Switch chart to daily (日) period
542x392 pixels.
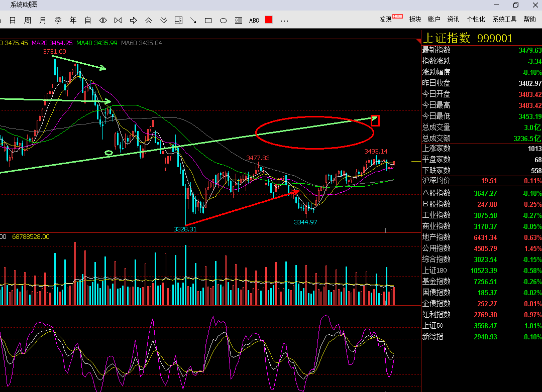[13, 21]
